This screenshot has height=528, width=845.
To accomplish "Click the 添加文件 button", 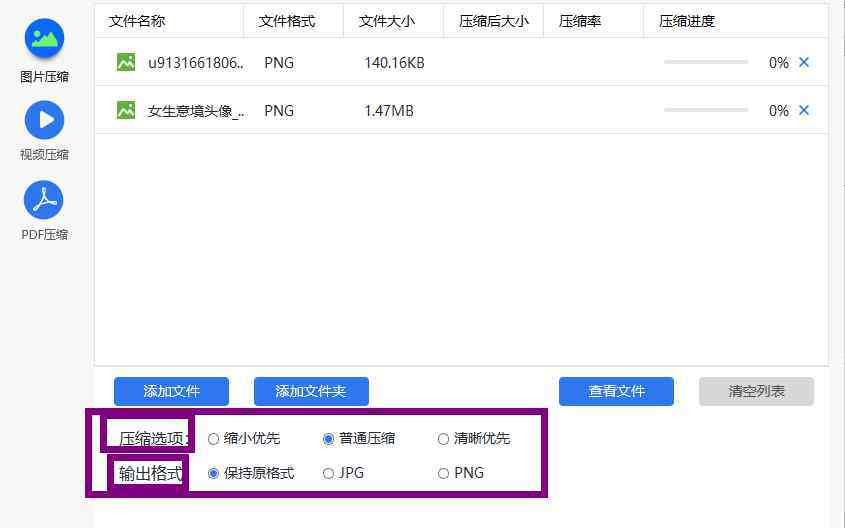I will 171,391.
